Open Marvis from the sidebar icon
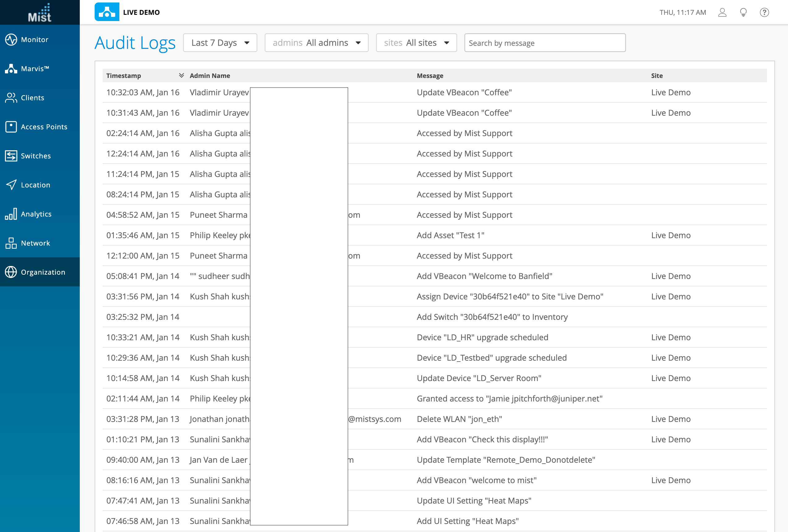 [11, 68]
